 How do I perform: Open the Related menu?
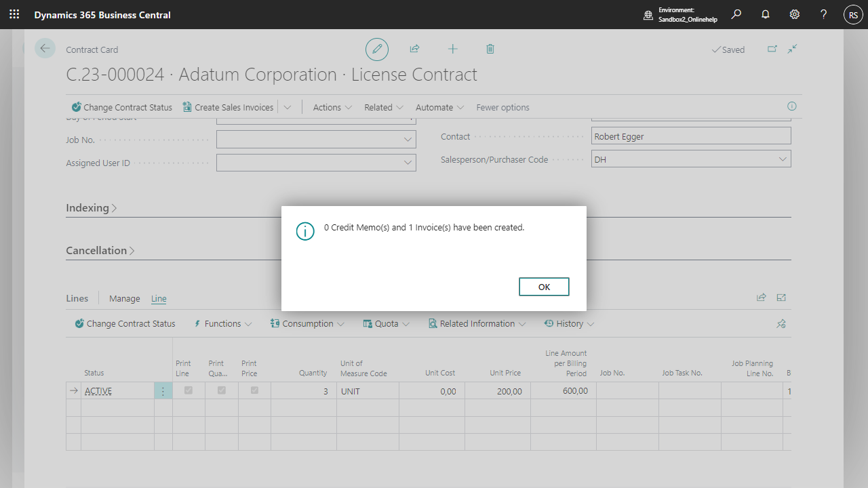click(384, 107)
